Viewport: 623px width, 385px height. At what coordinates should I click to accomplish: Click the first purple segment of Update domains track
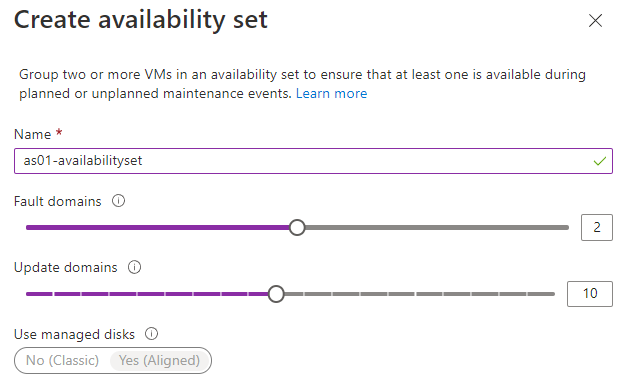pyautogui.click(x=39, y=294)
